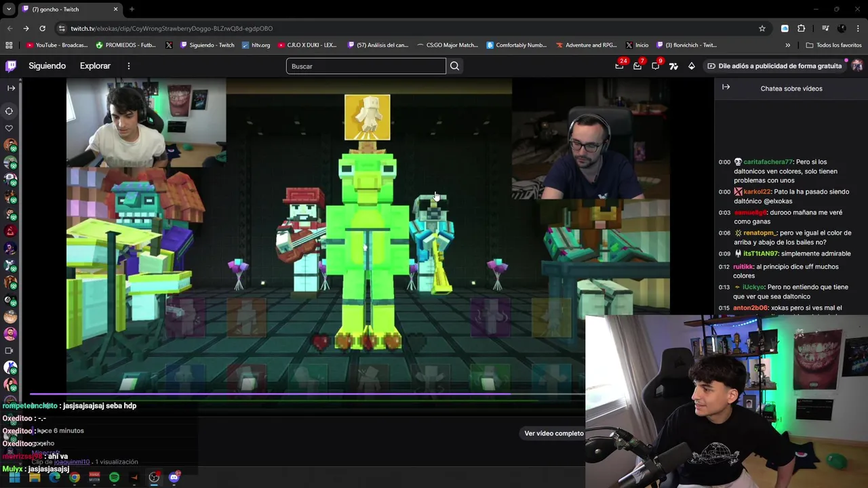Open (3) florvichich - Twit... bookmark
Screen dimensions: 868x488
pos(686,45)
